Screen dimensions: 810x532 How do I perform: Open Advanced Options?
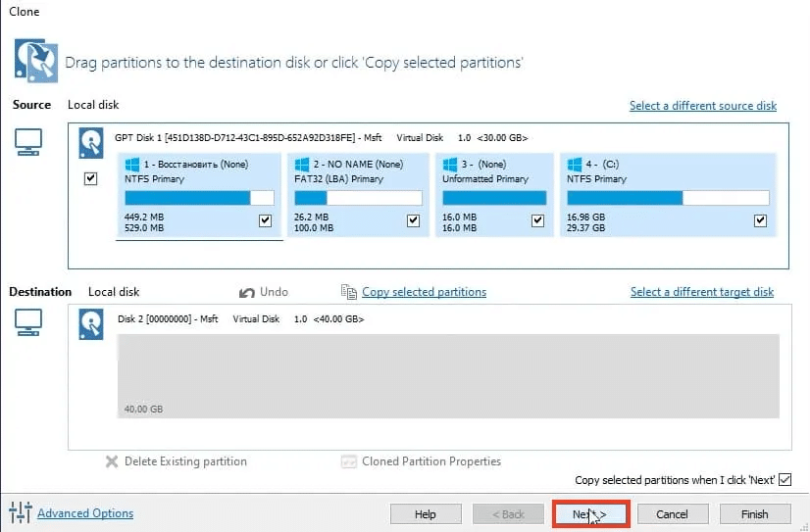85,513
